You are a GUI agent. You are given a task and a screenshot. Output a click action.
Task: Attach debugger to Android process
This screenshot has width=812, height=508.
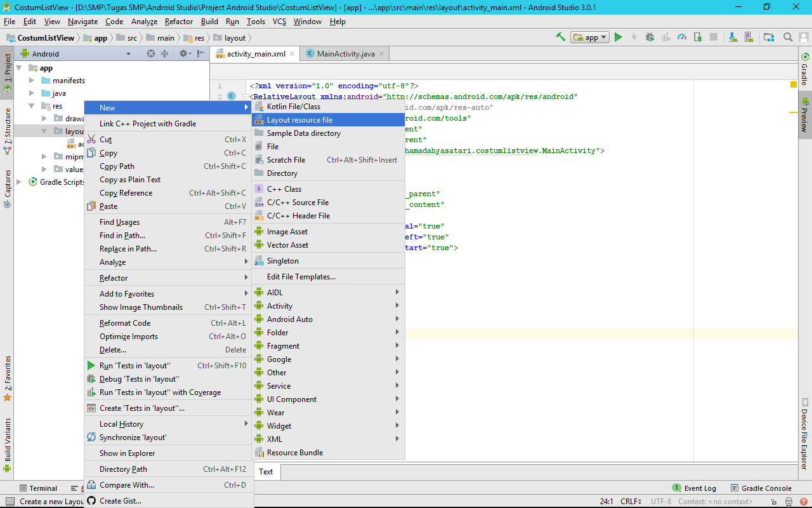click(697, 36)
